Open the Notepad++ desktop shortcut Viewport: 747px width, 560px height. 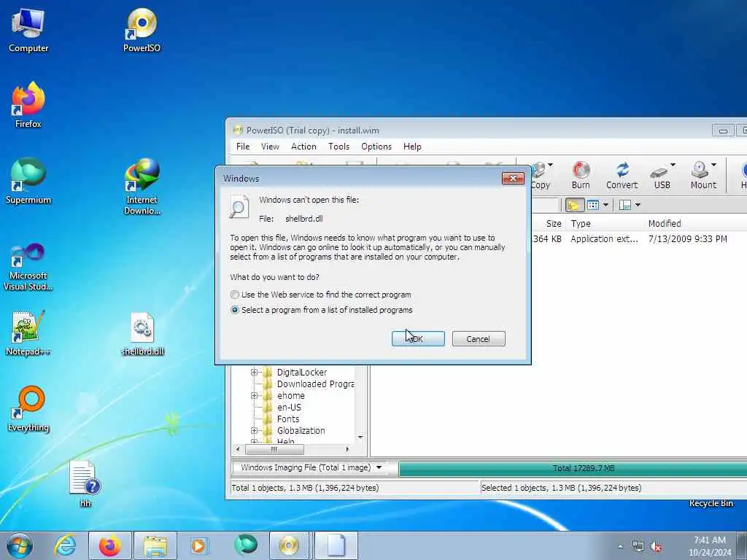[x=28, y=332]
